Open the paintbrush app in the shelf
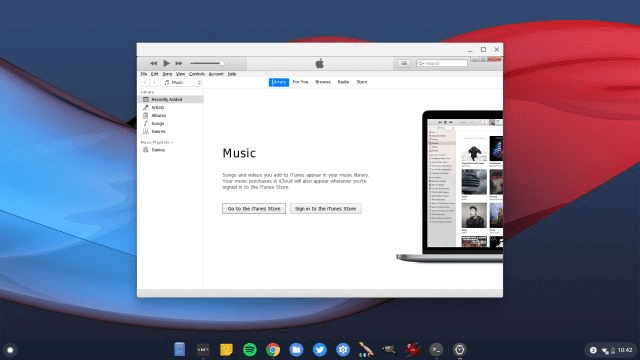 [366, 349]
